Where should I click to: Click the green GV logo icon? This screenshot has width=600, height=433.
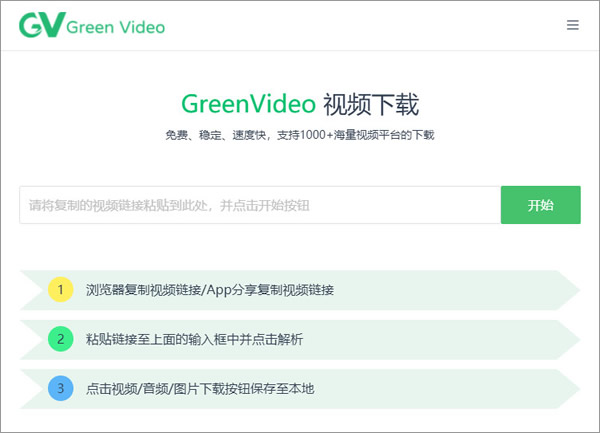click(40, 26)
